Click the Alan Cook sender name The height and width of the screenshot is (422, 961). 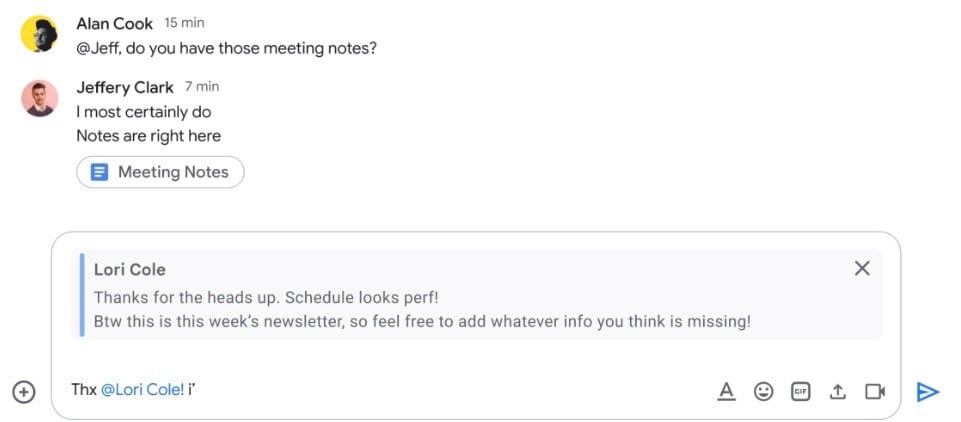114,24
